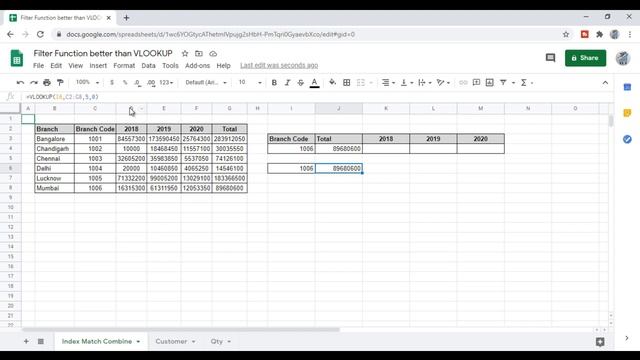Click the Insert comment icon

coord(476,83)
